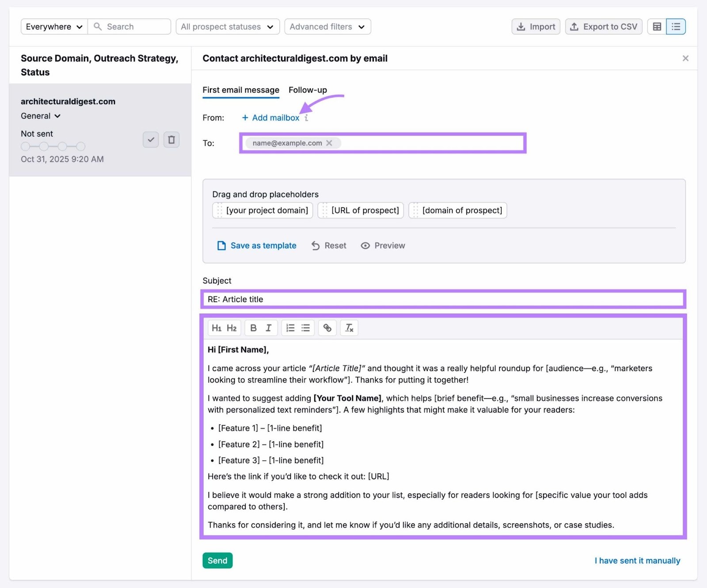Mark architecturaldigest.com as done with checkmark
707x588 pixels.
(151, 140)
